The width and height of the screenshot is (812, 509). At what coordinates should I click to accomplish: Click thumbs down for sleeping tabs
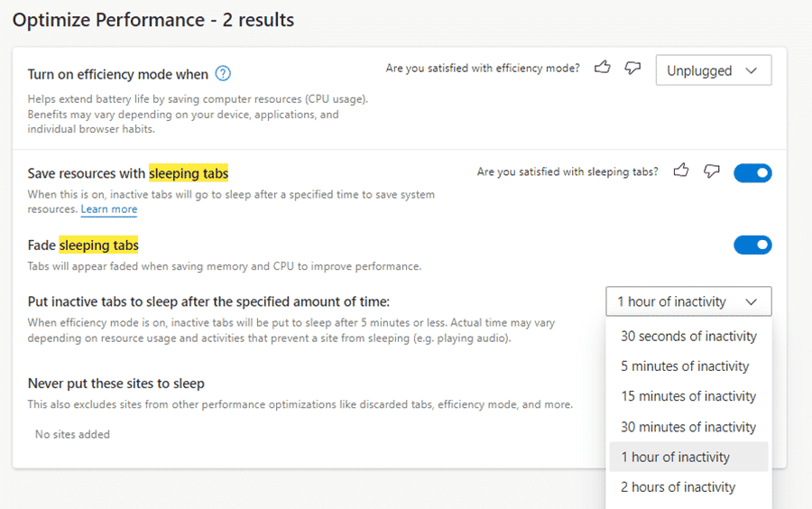coord(712,171)
